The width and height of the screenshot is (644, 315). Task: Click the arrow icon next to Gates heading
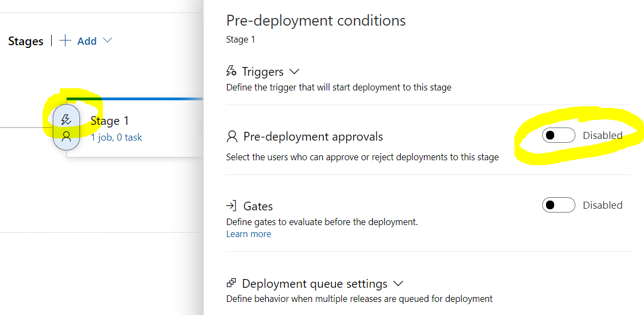(232, 205)
